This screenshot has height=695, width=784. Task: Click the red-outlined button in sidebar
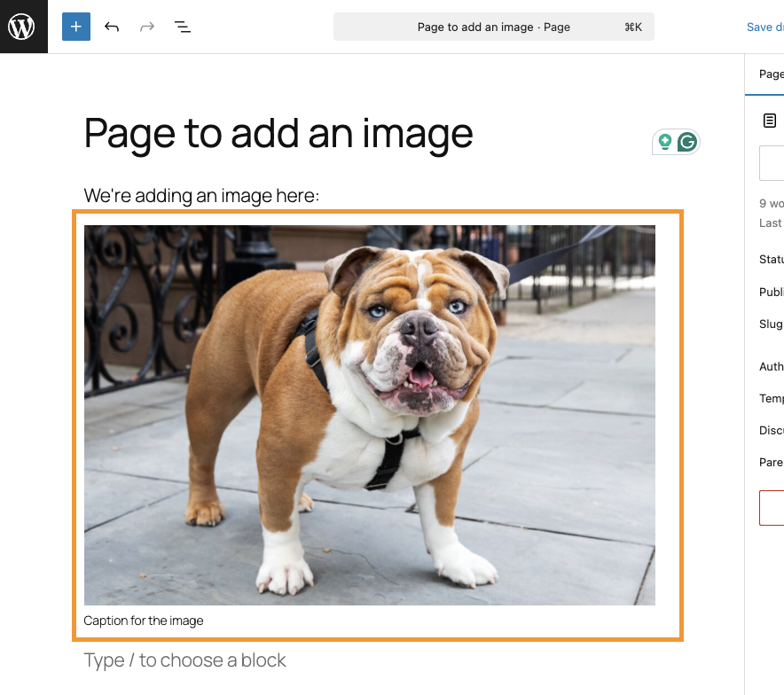(x=772, y=507)
